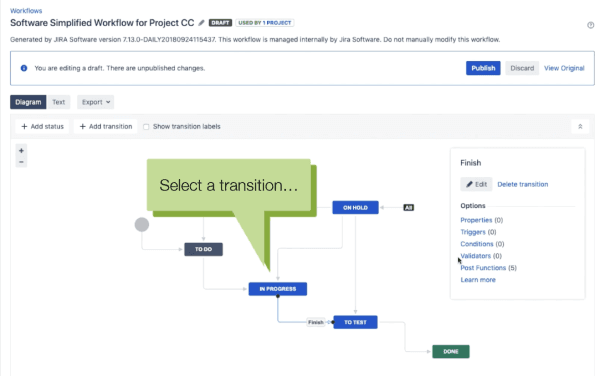Open the help question mark icon
Screen dimensions: 600x376
coord(590,25)
